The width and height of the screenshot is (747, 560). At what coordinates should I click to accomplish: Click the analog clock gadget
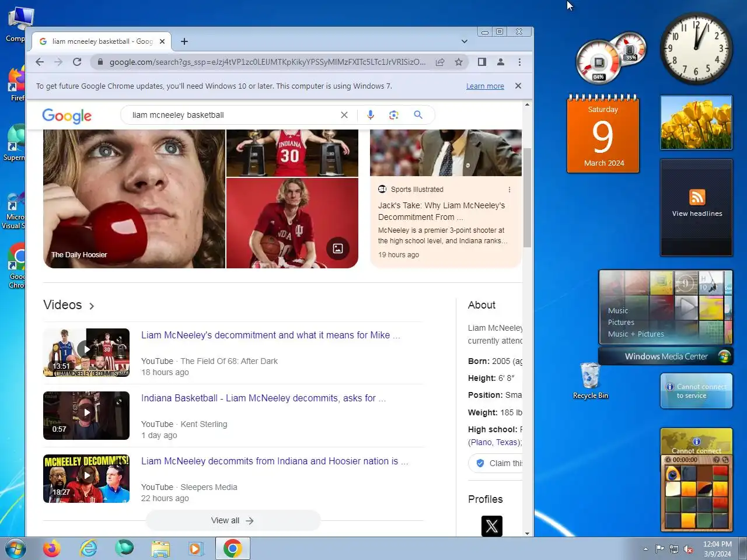(x=696, y=49)
